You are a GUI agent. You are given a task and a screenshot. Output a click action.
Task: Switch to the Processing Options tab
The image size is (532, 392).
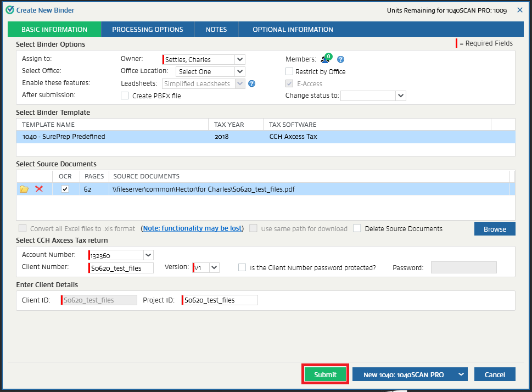147,30
